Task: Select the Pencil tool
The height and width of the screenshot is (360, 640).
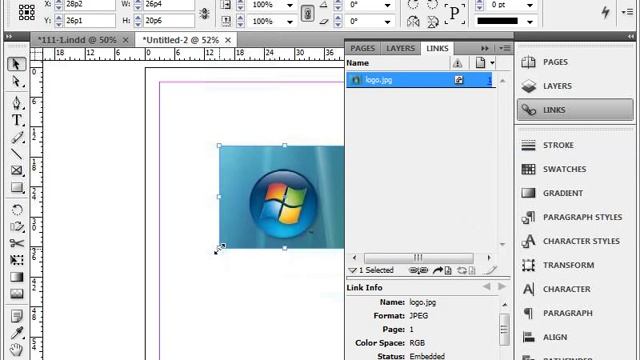Action: 16,138
